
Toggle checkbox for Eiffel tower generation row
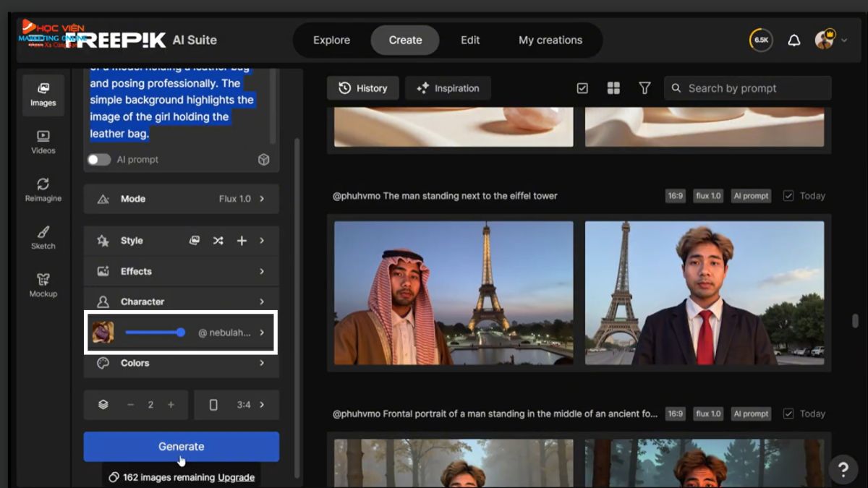(788, 196)
